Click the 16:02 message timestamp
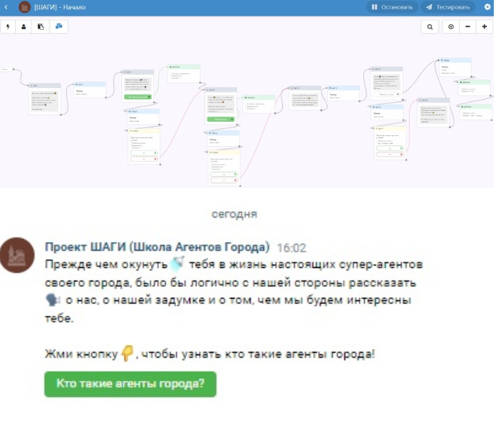The width and height of the screenshot is (504, 422). coord(292,248)
